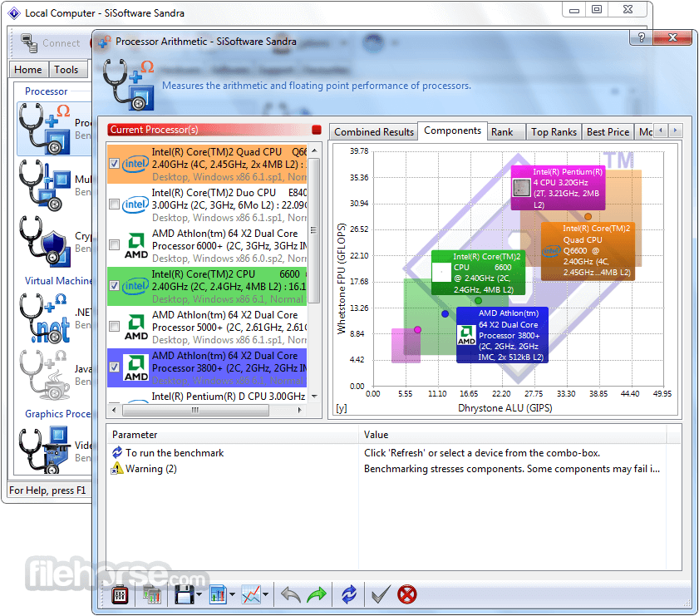This screenshot has width=699, height=616.
Task: Click processor list scroll-down arrow
Action: pyautogui.click(x=314, y=397)
